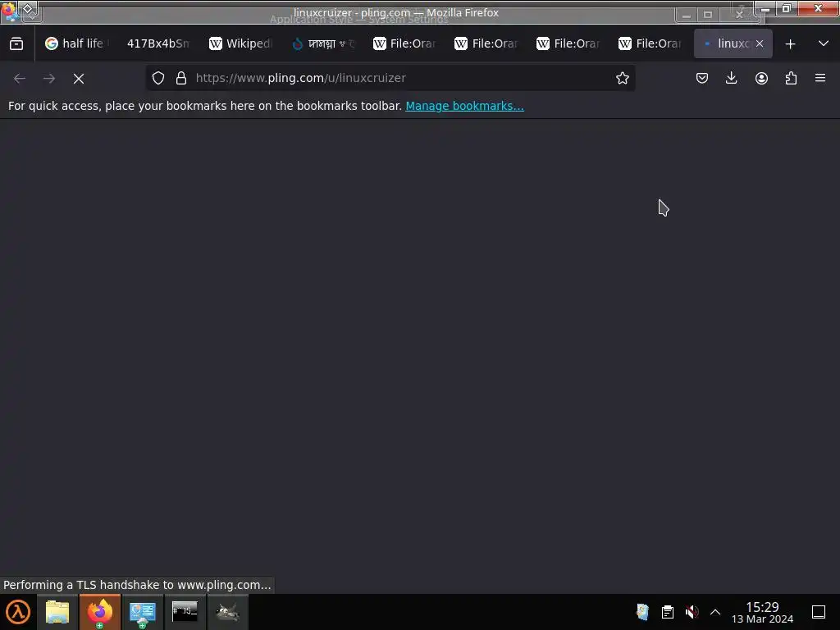
Task: Open the clipboard tray icon
Action: click(668, 612)
